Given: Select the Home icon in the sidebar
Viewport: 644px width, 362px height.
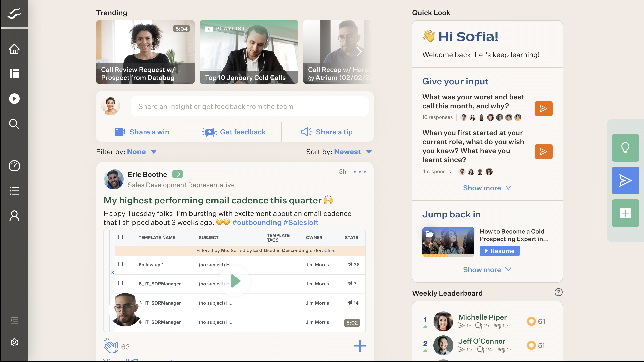Looking at the screenshot, I should coord(14,49).
